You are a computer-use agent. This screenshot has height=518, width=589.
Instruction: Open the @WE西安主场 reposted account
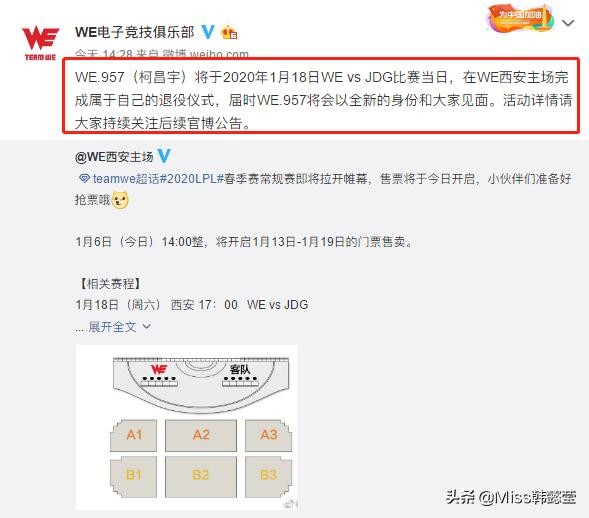tap(114, 157)
